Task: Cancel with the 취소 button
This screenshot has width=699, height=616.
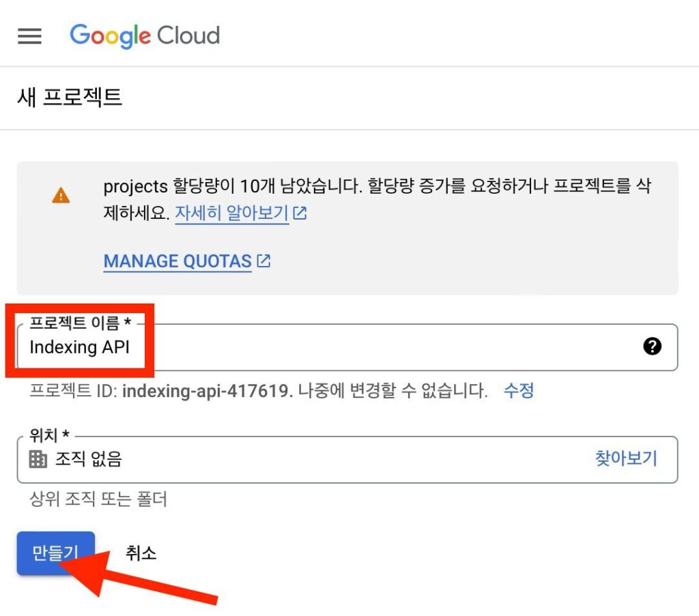Action: pos(141,553)
